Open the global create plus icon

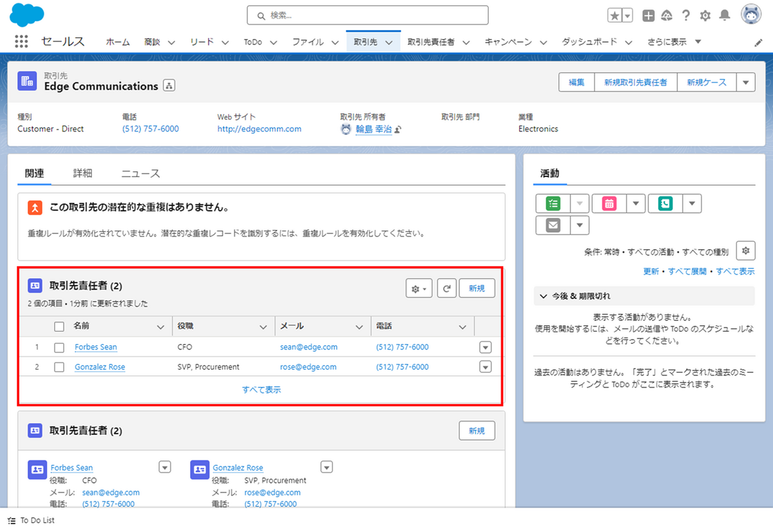[649, 15]
